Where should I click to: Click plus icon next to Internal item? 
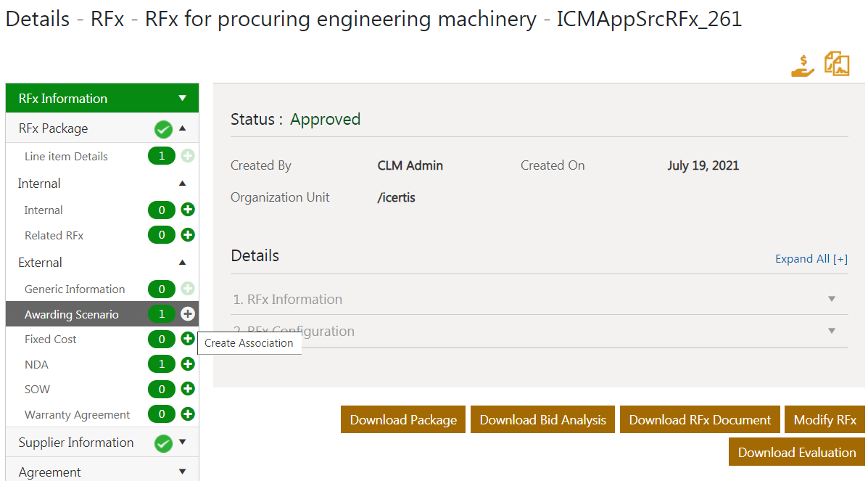[x=188, y=210]
